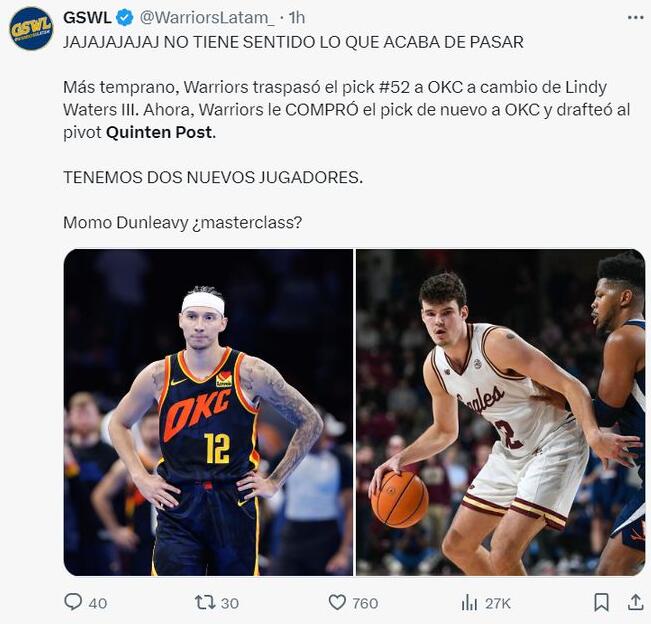
Task: Click the bold Quinten Post text
Action: tap(159, 132)
